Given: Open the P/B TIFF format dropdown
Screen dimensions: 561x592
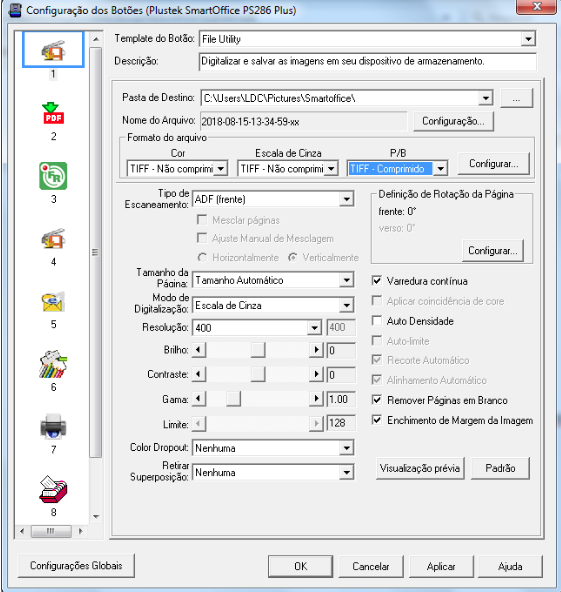Looking at the screenshot, I should (x=441, y=168).
